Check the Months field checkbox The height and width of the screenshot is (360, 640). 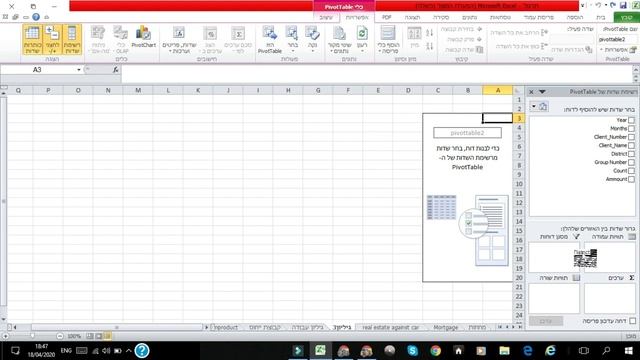(631, 129)
